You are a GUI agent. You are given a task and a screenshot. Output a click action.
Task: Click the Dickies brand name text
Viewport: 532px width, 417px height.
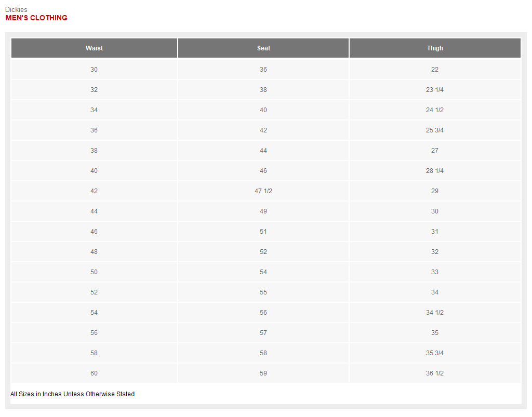(16, 9)
